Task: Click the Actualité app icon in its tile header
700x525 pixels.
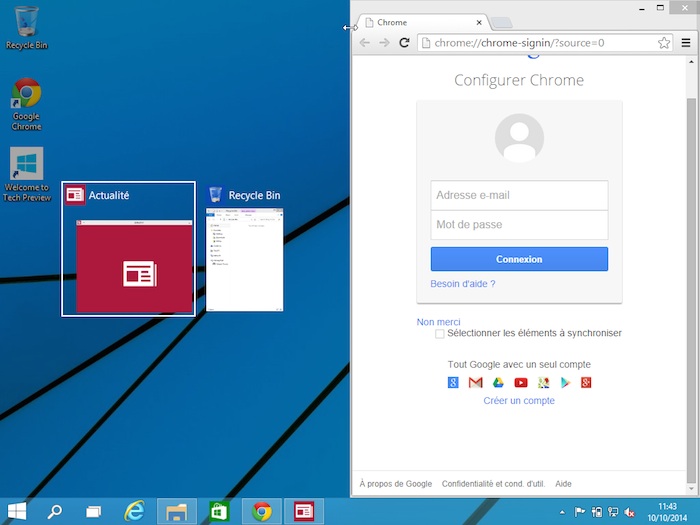Action: tap(75, 195)
